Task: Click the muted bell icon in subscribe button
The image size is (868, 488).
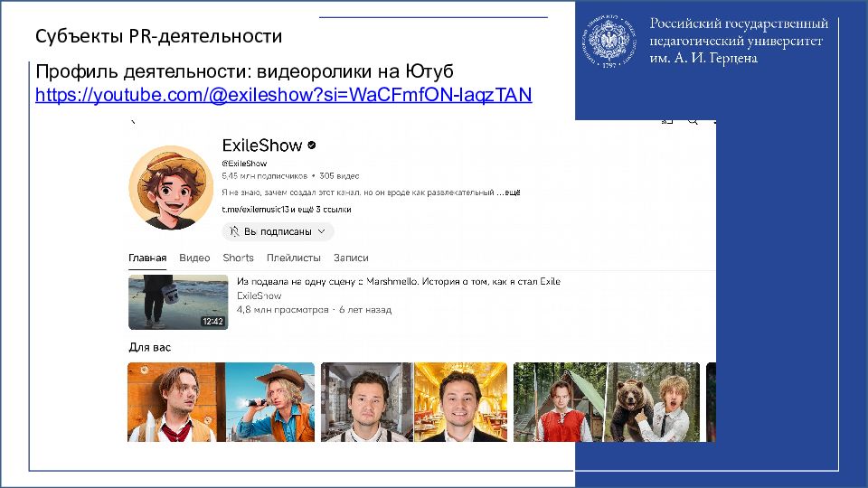Action: (234, 231)
